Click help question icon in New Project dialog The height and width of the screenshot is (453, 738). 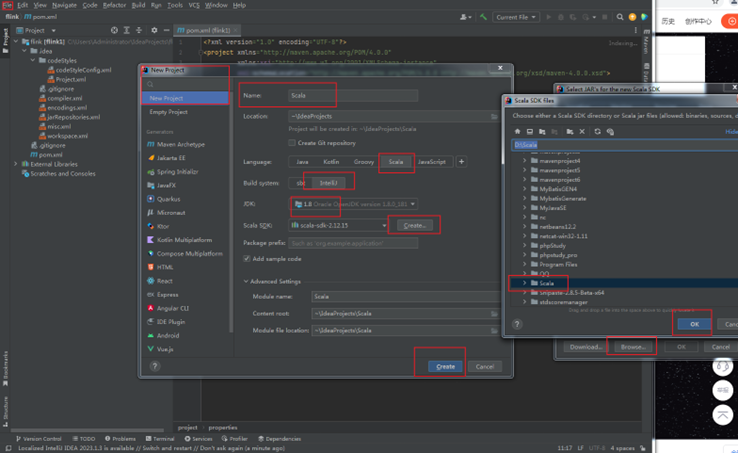click(x=155, y=366)
